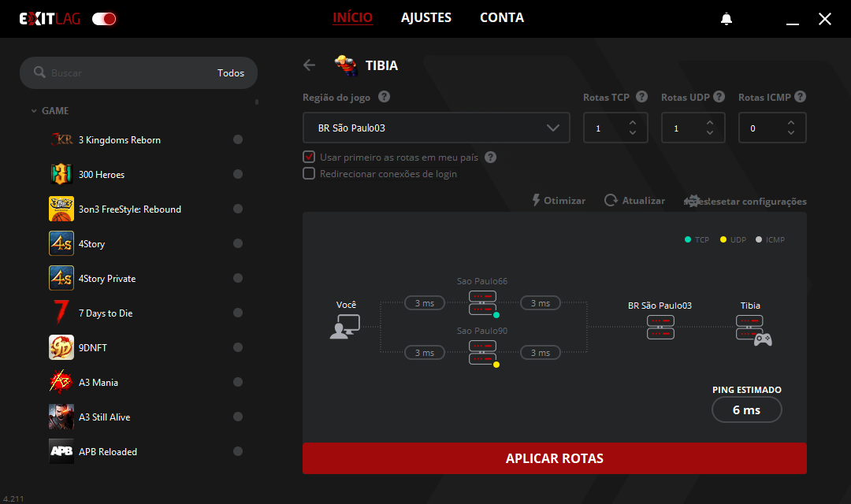Click the Sao Paulo66 server node
851x504 pixels.
pos(482,303)
